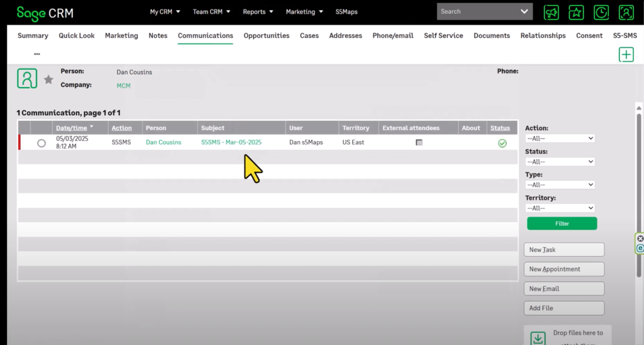Click the vertical page scrollbar

pyautogui.click(x=639, y=189)
